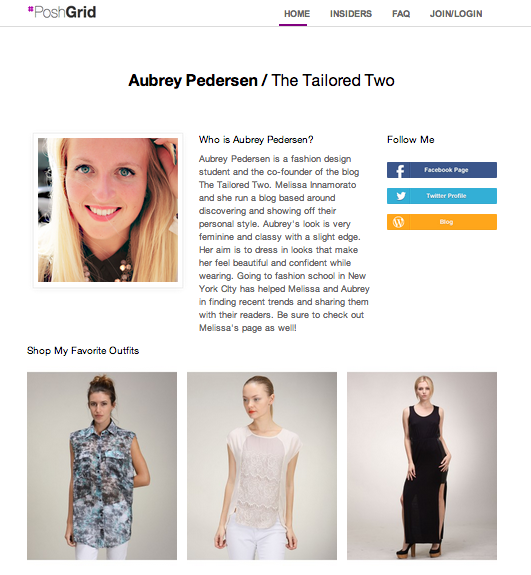Viewport: 531px width, 575px height.
Task: Click Aubrey Pedersen's profile photo
Action: (x=108, y=210)
